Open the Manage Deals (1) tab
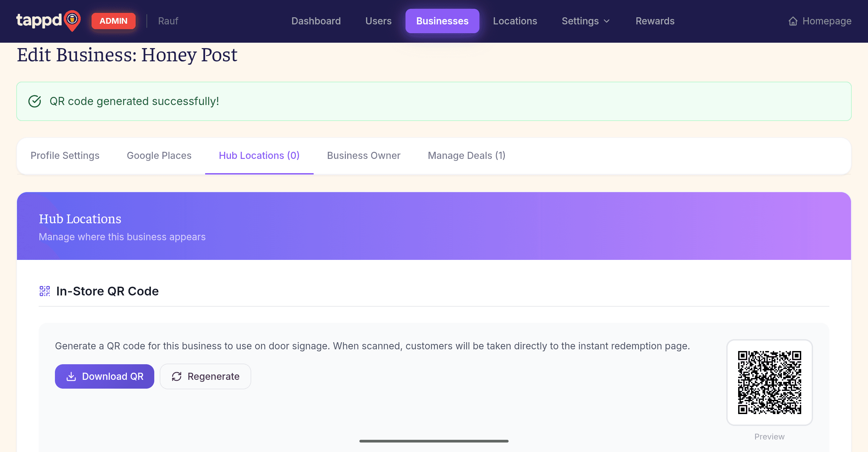The width and height of the screenshot is (868, 452). click(467, 156)
